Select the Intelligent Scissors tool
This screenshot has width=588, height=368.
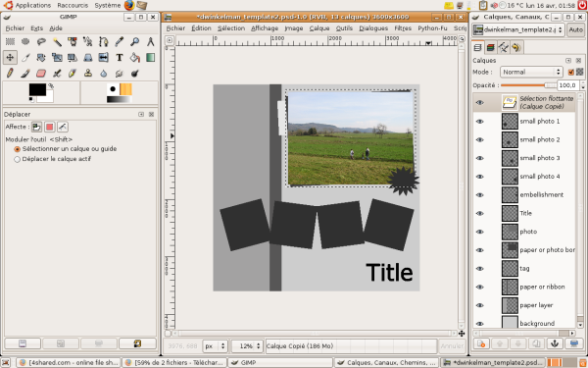pyautogui.click(x=88, y=41)
